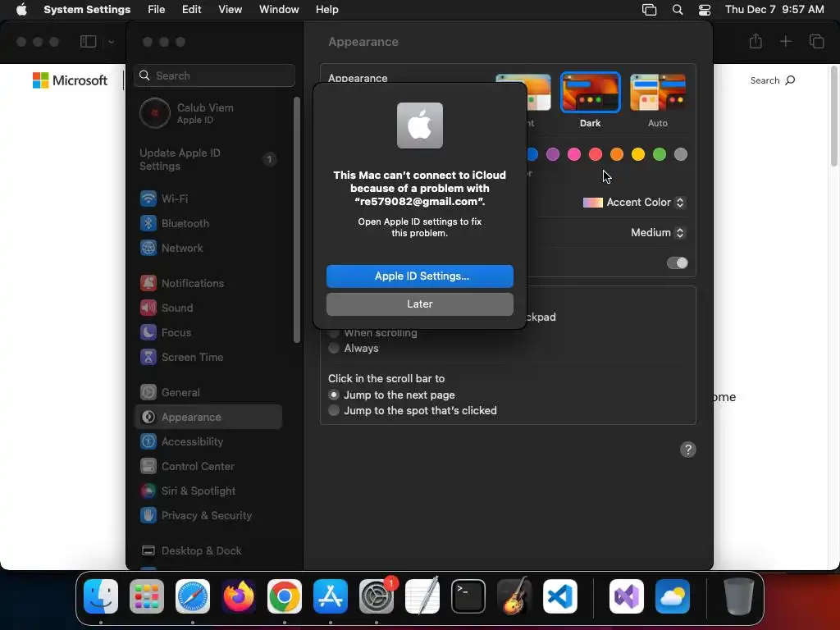
Task: Select Appearance in the sidebar
Action: [208, 418]
